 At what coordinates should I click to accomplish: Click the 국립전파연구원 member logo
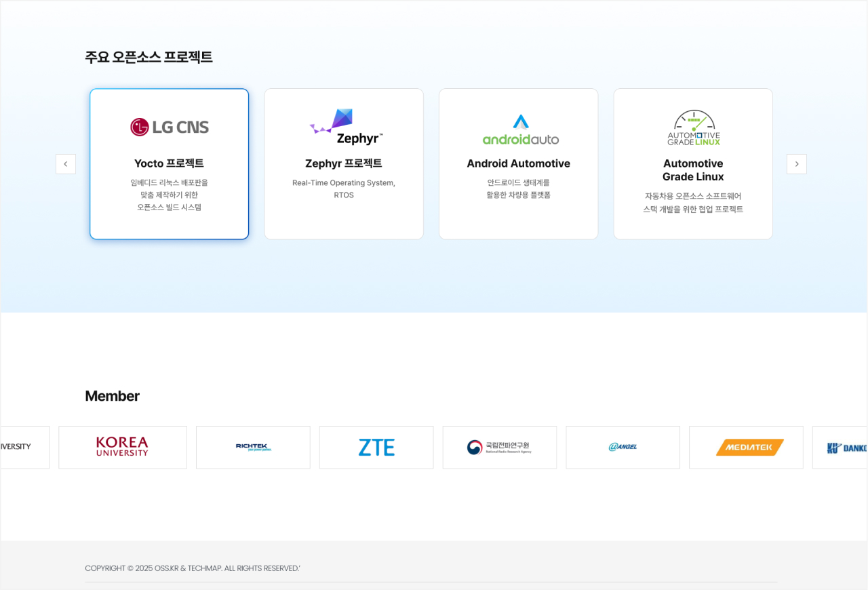tap(500, 447)
